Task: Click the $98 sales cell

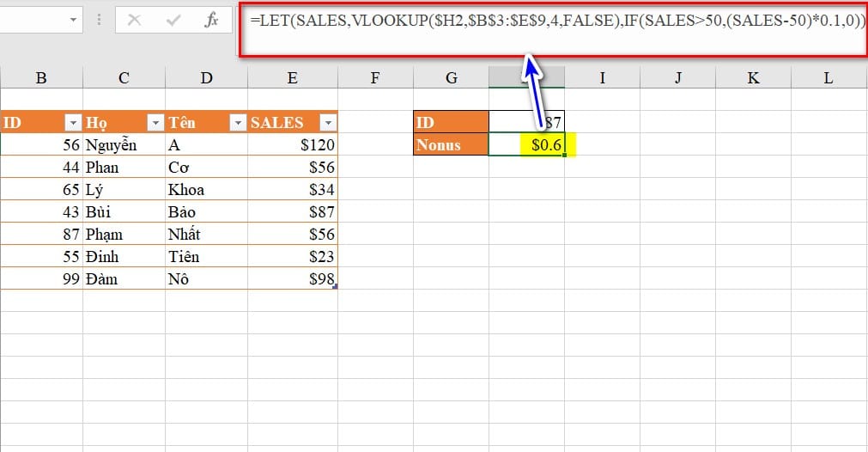Action: point(292,279)
